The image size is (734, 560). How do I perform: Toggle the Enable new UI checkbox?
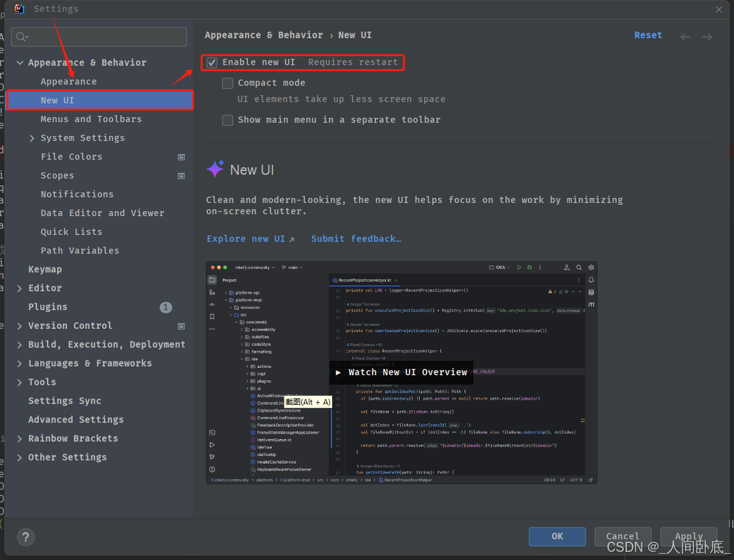(212, 63)
